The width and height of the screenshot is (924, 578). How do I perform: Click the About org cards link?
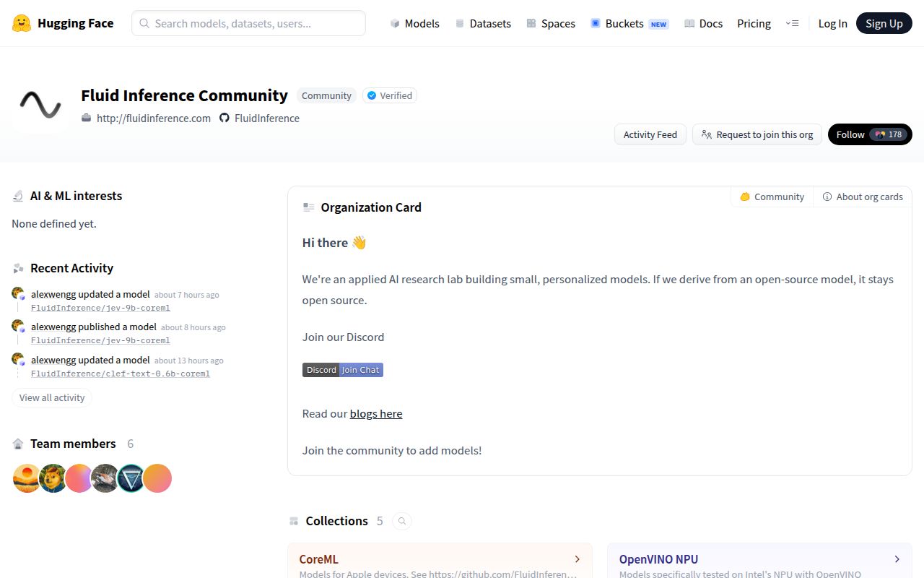(x=863, y=197)
